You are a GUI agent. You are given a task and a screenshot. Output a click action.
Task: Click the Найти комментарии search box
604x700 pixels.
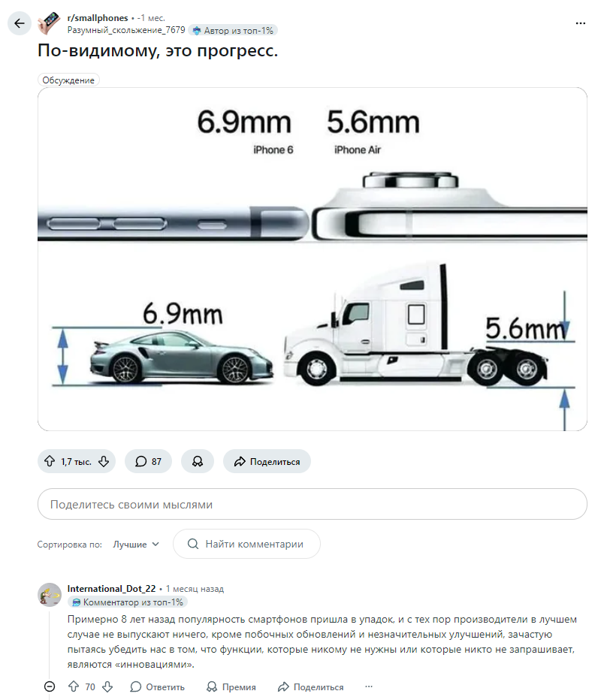pyautogui.click(x=246, y=545)
